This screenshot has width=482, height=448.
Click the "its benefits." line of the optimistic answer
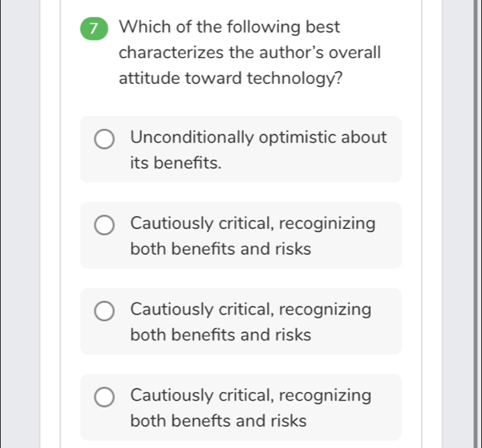coord(176,163)
